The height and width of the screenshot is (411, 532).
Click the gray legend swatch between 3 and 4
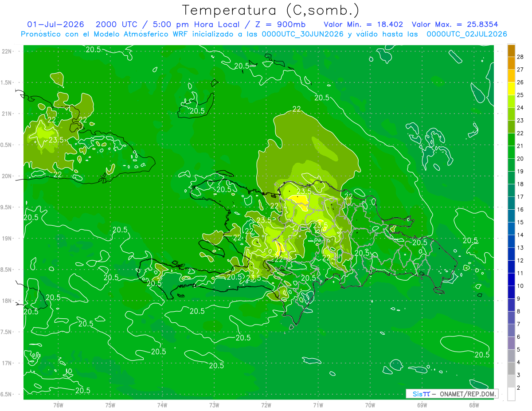click(511, 368)
